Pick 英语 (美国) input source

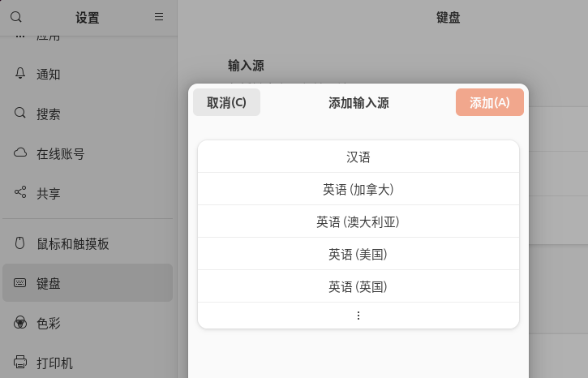[x=358, y=254]
